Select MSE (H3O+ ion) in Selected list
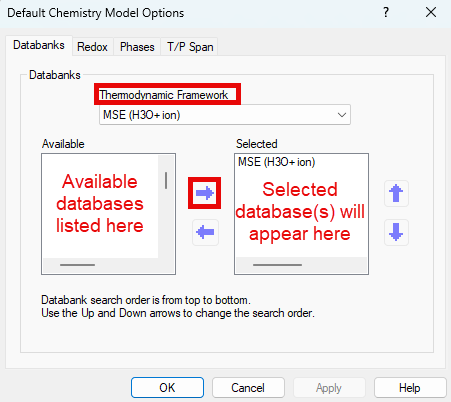Image resolution: width=451 pixels, height=402 pixels. pos(277,162)
